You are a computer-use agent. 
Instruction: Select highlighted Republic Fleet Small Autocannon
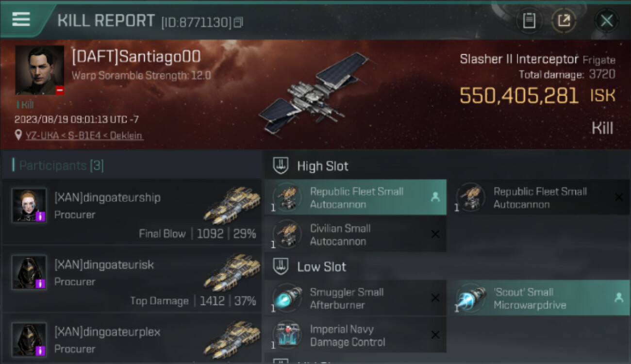click(355, 198)
